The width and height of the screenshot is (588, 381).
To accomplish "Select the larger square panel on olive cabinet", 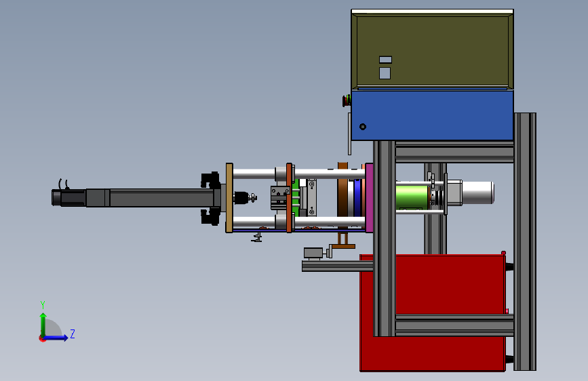I will click(x=385, y=73).
